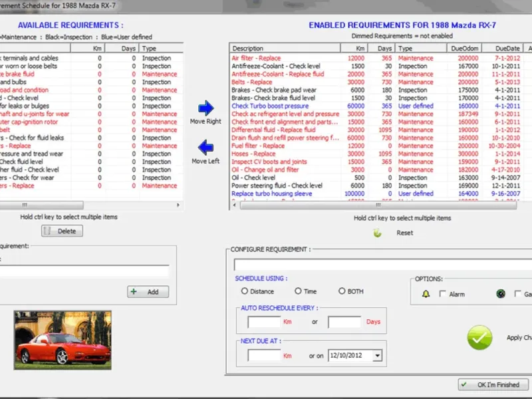Select 'Oil - Check level' row
Image resolution: width=532 pixels, height=399 pixels.
380,178
